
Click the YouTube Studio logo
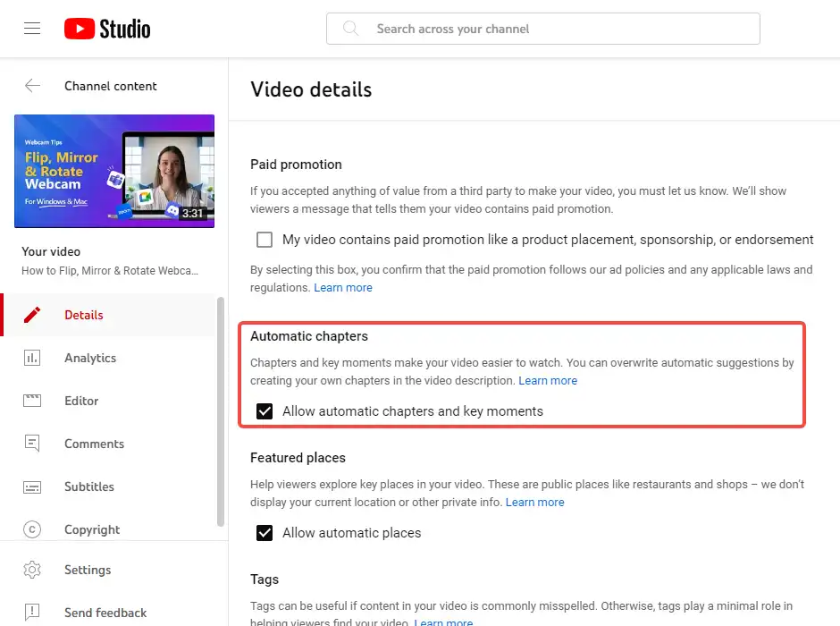pos(106,28)
